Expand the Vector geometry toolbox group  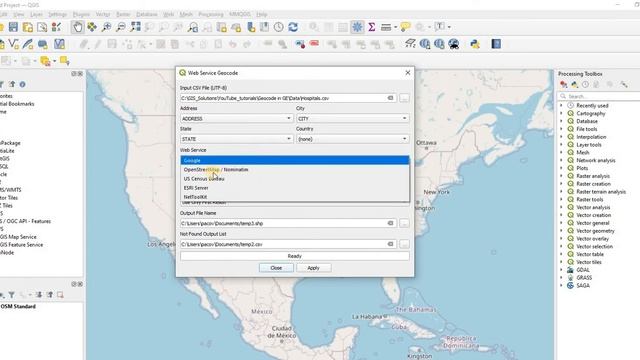[x=561, y=231]
